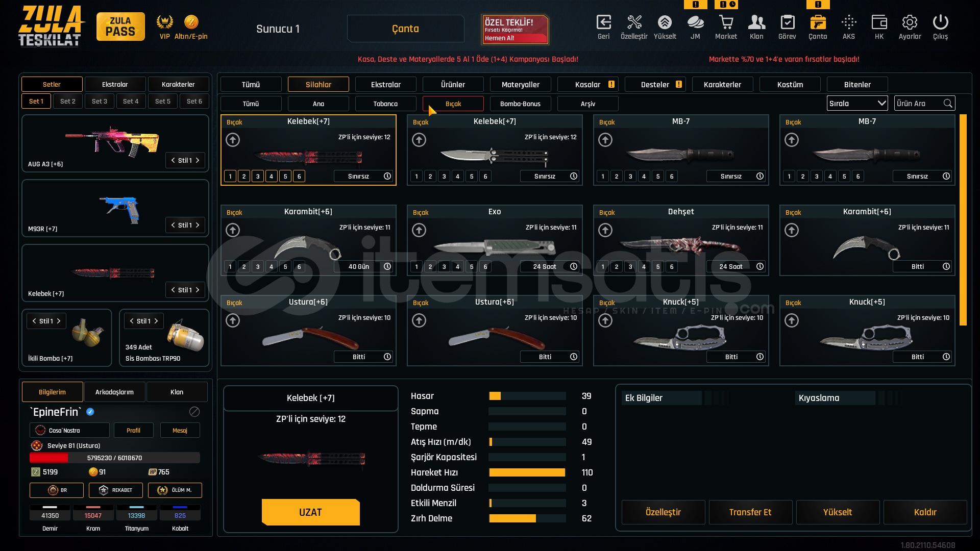
Task: Click the block icon beside EpineFrin name
Action: 194,412
